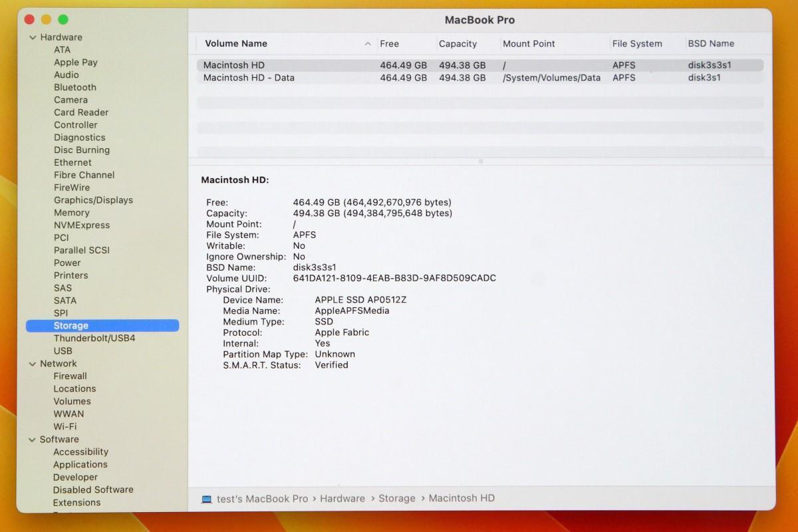Select USB in the Hardware list
The image size is (798, 532).
coord(63,351)
